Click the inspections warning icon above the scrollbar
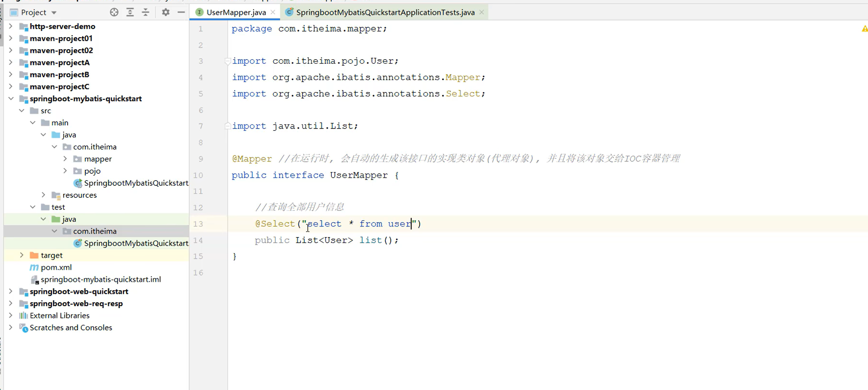The width and height of the screenshot is (868, 390). pos(864,28)
